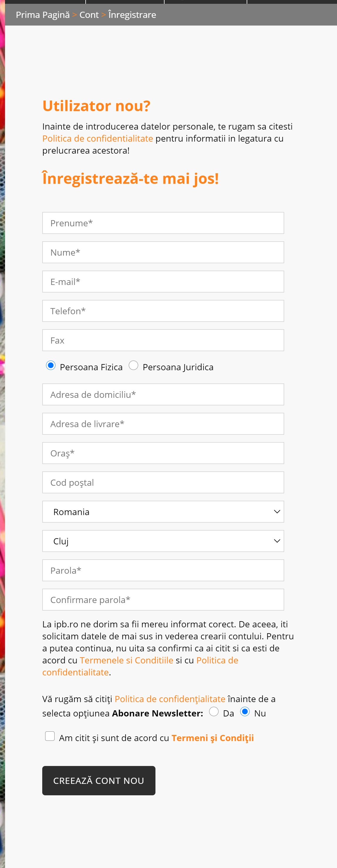Select the Persoana Juridica radio button
337x868 pixels.
click(x=133, y=366)
